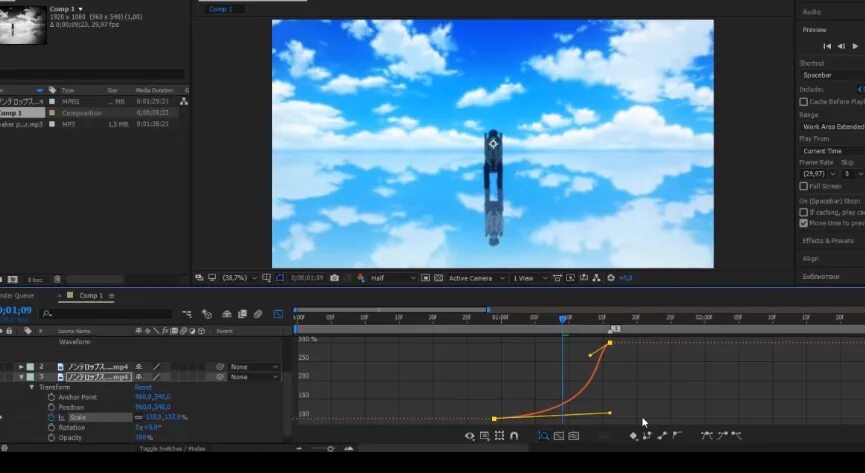This screenshot has height=473, width=865.
Task: Convert selected keyframes to Linear
Action: pyautogui.click(x=662, y=435)
